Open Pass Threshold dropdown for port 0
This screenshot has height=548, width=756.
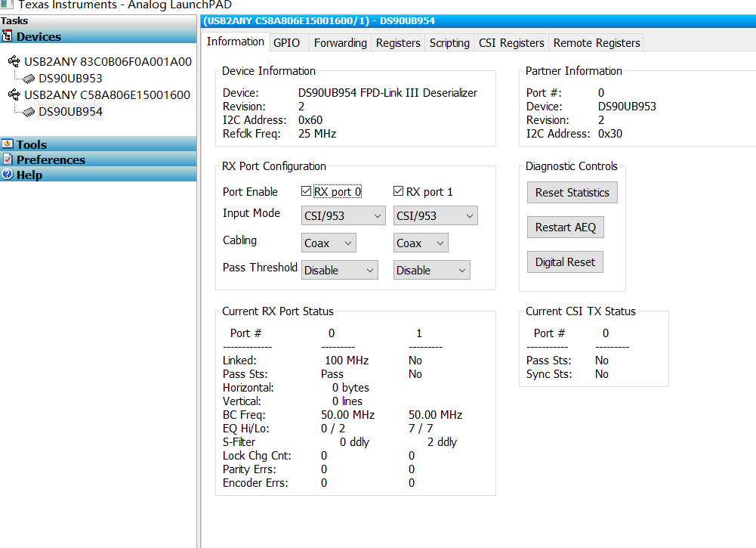point(339,270)
